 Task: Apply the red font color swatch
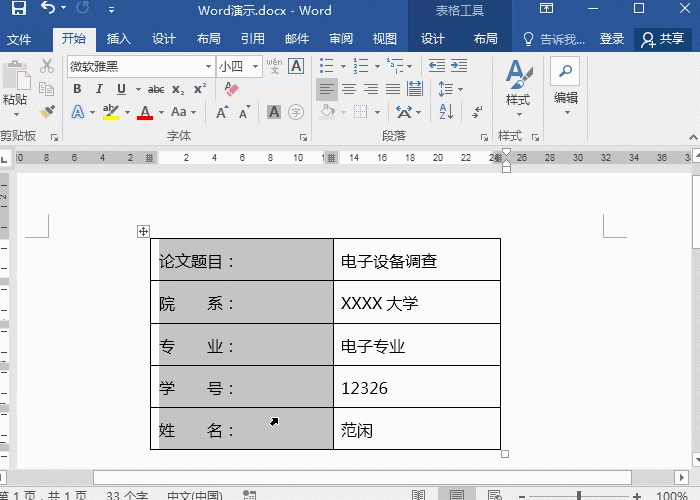(x=145, y=113)
